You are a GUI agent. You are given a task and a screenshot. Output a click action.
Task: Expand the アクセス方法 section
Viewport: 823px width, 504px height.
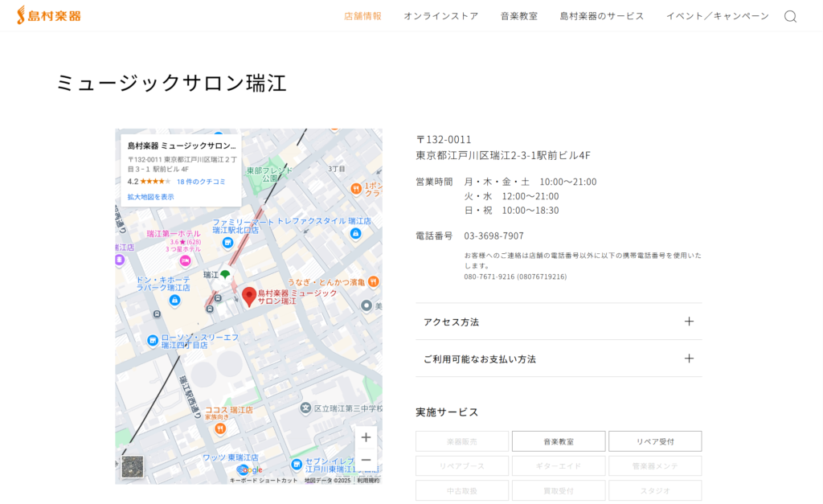point(559,322)
